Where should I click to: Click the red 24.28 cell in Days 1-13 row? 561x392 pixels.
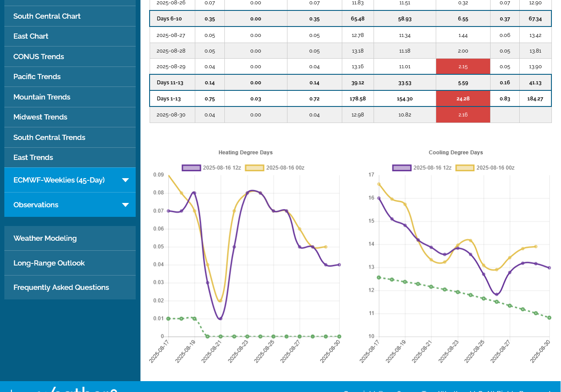tap(463, 99)
